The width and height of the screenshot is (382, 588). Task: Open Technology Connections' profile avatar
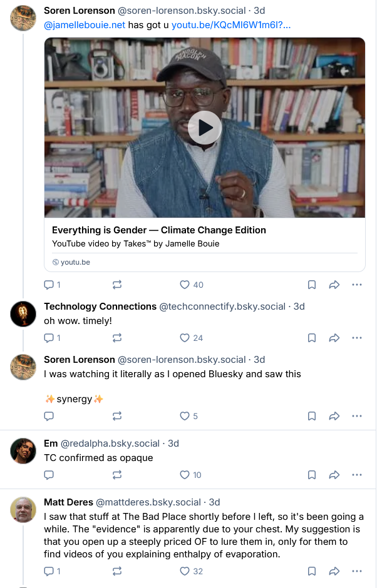pyautogui.click(x=23, y=313)
